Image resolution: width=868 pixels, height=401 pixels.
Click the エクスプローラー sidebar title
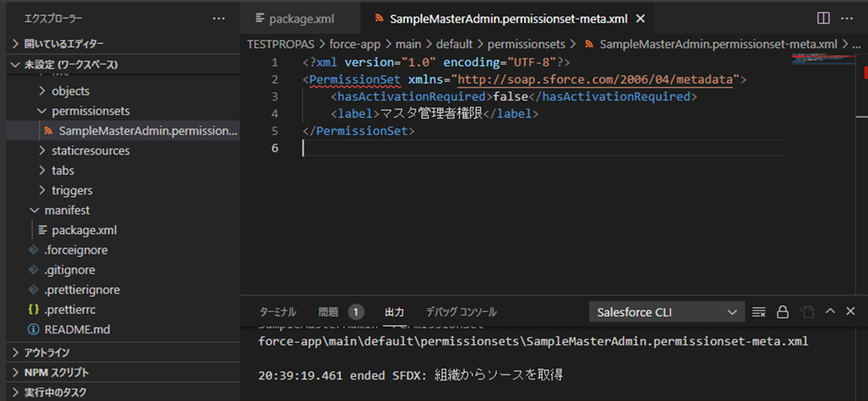53,19
